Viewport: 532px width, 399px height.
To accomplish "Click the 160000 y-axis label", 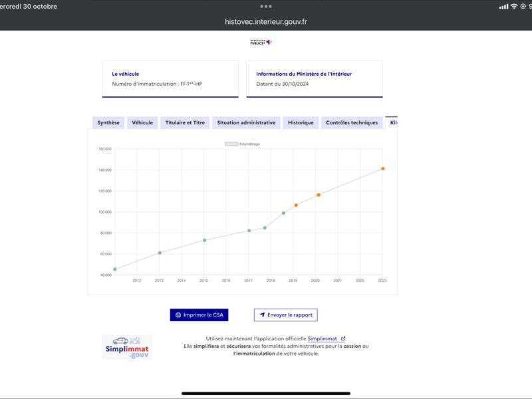I will click(105, 149).
